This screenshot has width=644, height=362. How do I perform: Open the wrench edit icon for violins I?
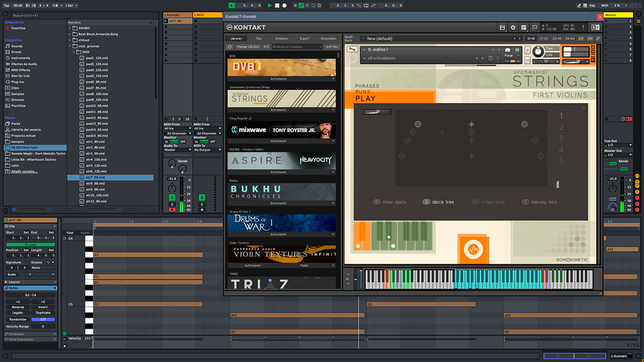(352, 49)
